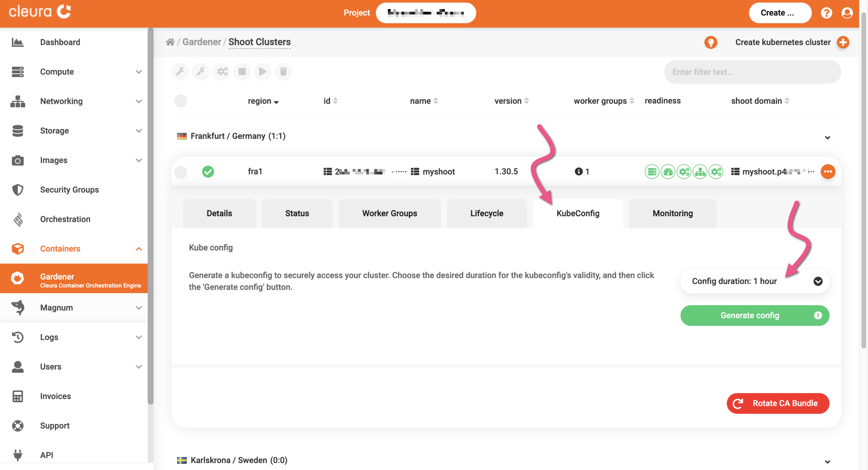Expand the Karlskrona / Sweden region section
The width and height of the screenshot is (868, 470).
point(828,461)
